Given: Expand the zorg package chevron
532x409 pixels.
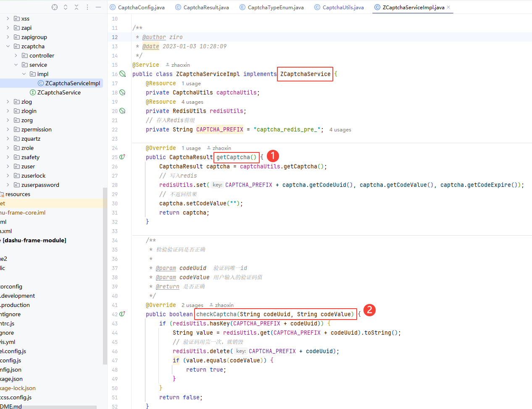Looking at the screenshot, I should point(8,120).
